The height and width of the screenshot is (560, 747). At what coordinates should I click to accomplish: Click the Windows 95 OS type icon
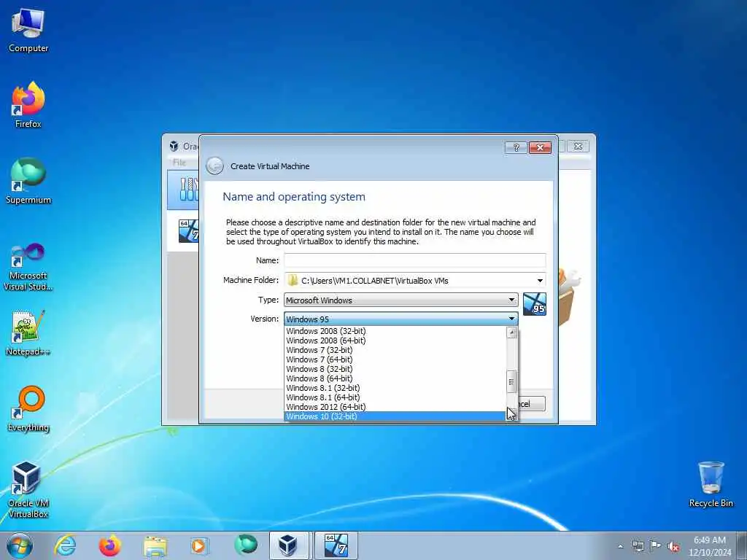[x=535, y=304]
